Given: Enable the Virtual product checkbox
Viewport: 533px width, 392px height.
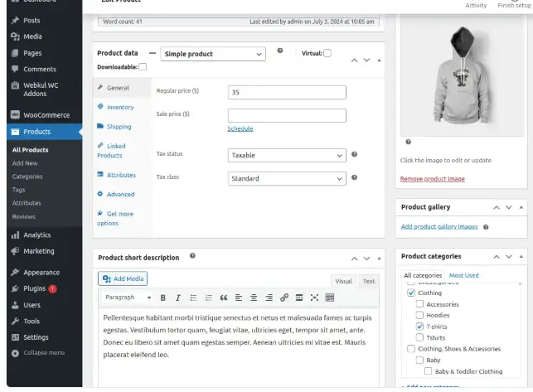Looking at the screenshot, I should [327, 54].
